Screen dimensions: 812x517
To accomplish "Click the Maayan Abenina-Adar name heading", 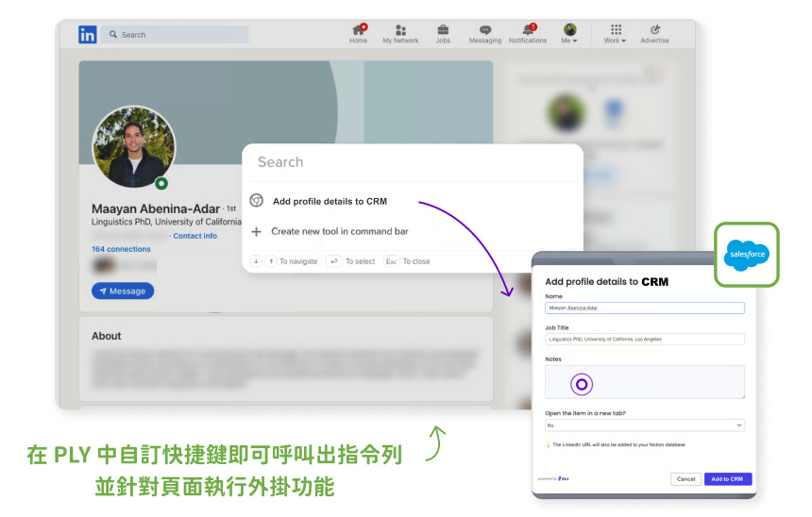I will tap(156, 208).
